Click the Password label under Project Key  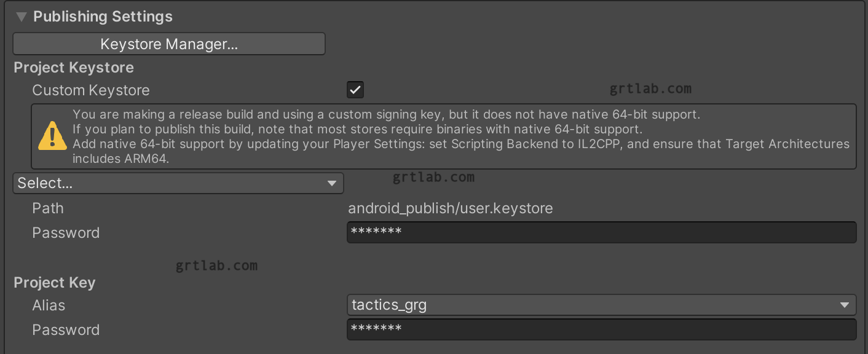[x=66, y=330]
